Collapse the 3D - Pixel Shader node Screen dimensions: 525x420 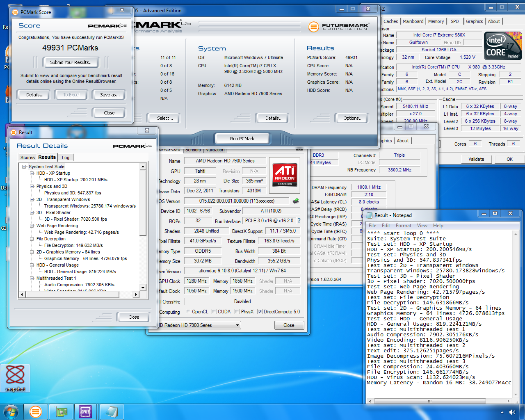pyautogui.click(x=32, y=213)
